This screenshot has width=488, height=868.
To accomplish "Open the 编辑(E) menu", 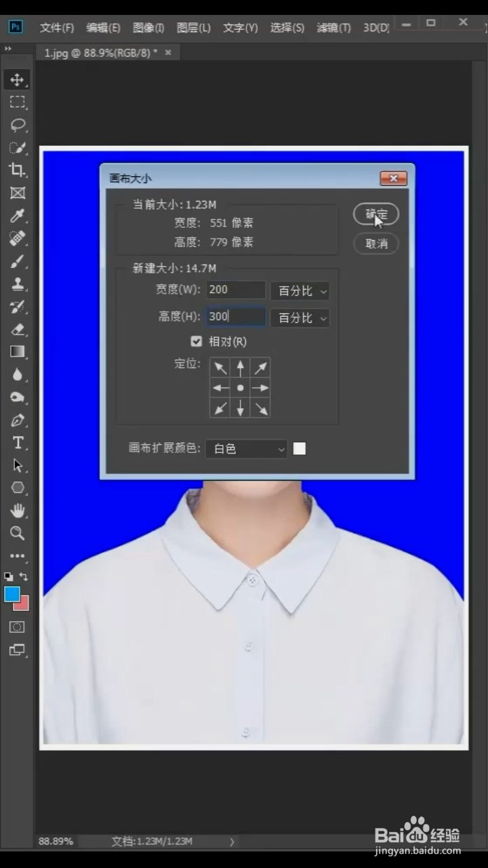I will pyautogui.click(x=103, y=28).
